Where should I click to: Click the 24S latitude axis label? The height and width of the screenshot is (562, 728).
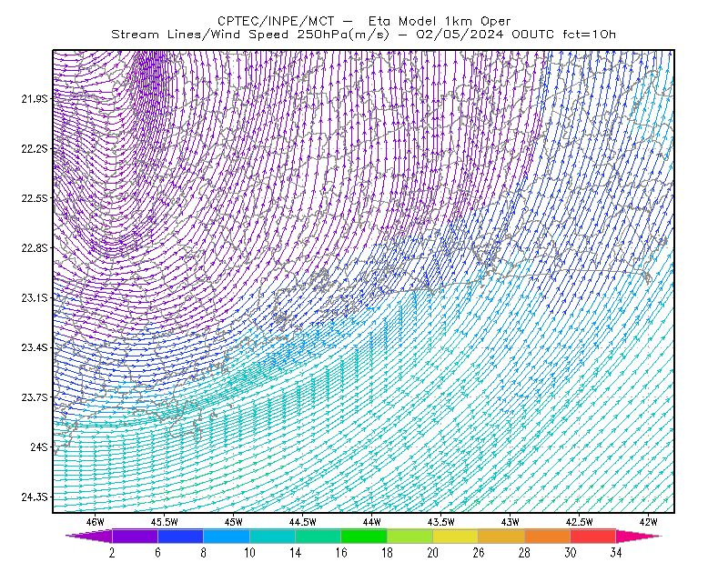(x=38, y=447)
